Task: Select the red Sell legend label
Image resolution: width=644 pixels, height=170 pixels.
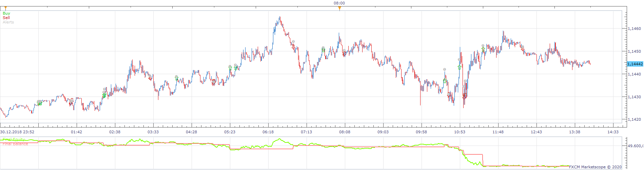Action: click(x=6, y=18)
